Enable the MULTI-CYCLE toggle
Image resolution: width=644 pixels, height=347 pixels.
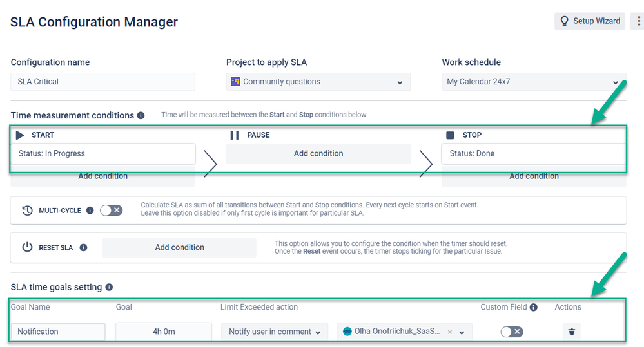point(112,211)
